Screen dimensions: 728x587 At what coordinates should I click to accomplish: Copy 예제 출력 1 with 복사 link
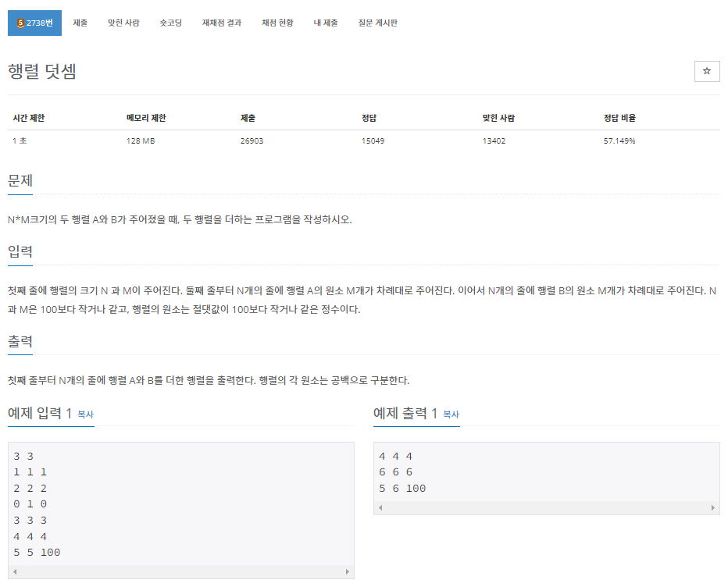click(451, 414)
